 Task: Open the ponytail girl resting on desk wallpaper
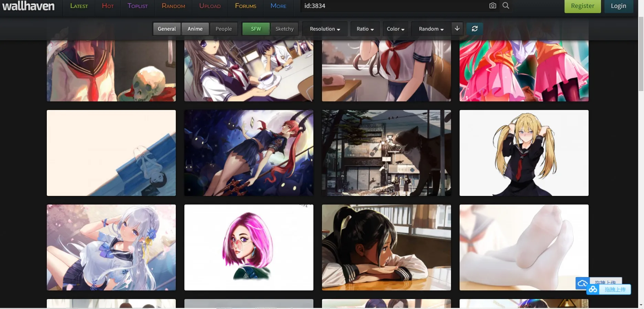pyautogui.click(x=386, y=247)
